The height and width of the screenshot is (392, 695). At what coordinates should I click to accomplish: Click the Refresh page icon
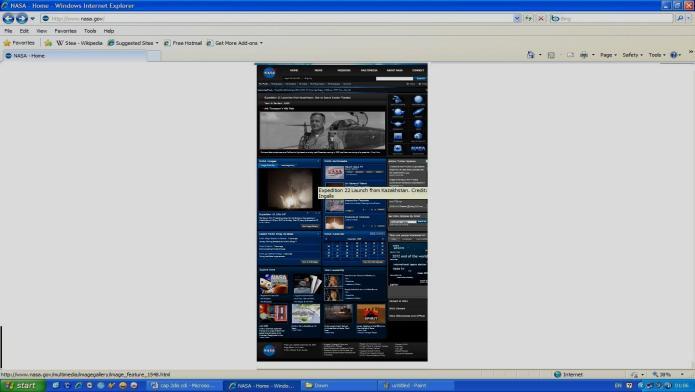(529, 19)
